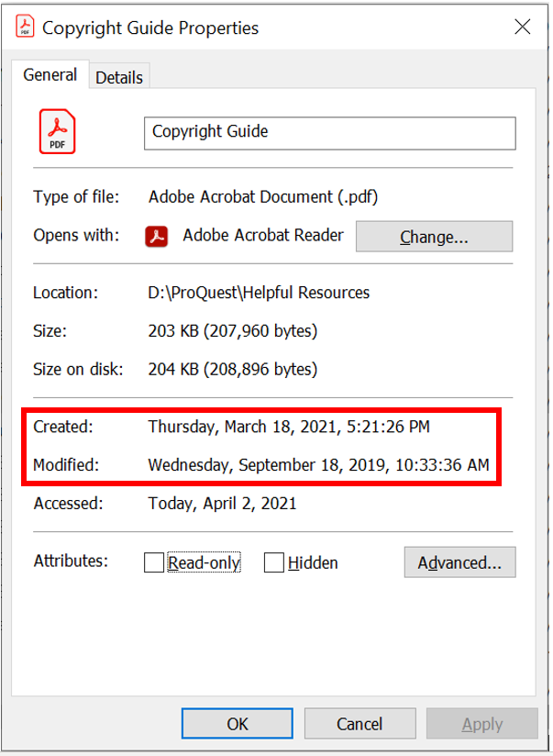The image size is (553, 756).
Task: Click the Modified date value text
Action: tap(318, 465)
